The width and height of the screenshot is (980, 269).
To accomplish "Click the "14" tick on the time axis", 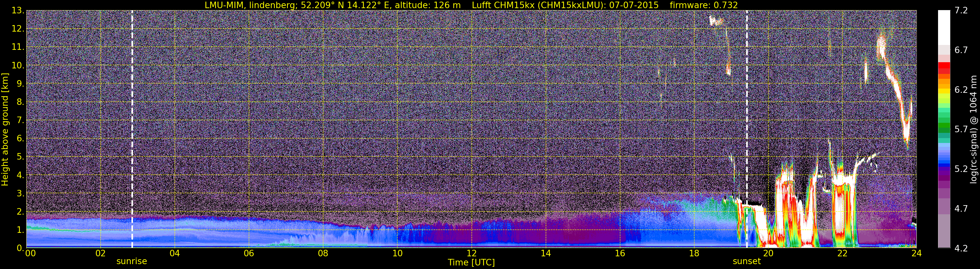I will tap(545, 253).
